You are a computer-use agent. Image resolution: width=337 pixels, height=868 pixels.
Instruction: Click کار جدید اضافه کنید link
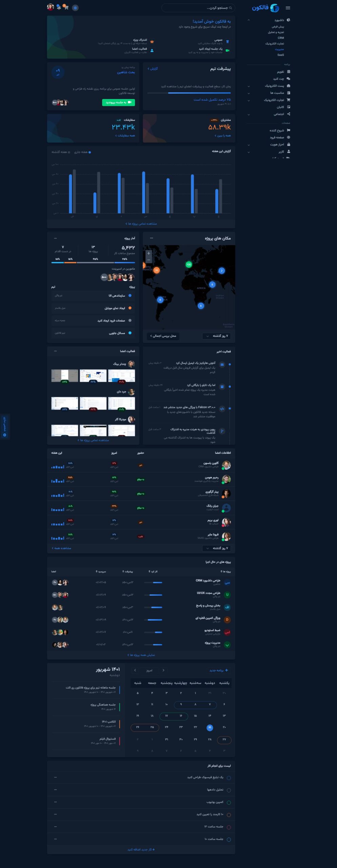(x=141, y=850)
